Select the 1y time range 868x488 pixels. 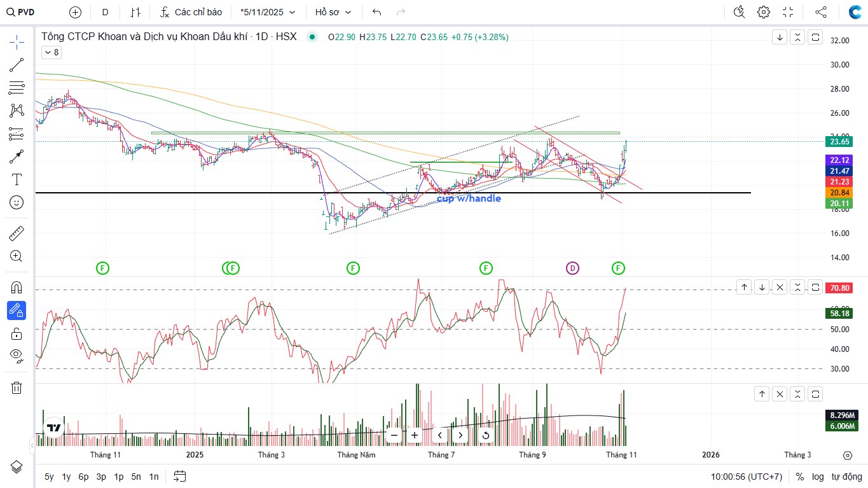coord(66,477)
